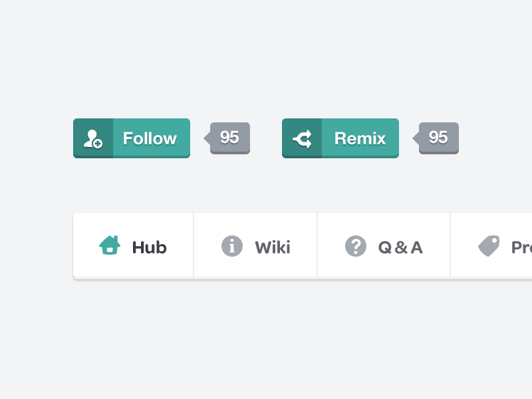
Task: Click the gray tag icon on rightmost tab
Action: point(489,245)
